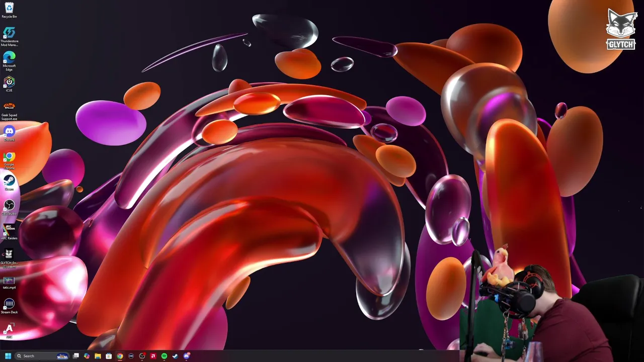Select the Stream Deck desktop shortcut

coord(9,306)
